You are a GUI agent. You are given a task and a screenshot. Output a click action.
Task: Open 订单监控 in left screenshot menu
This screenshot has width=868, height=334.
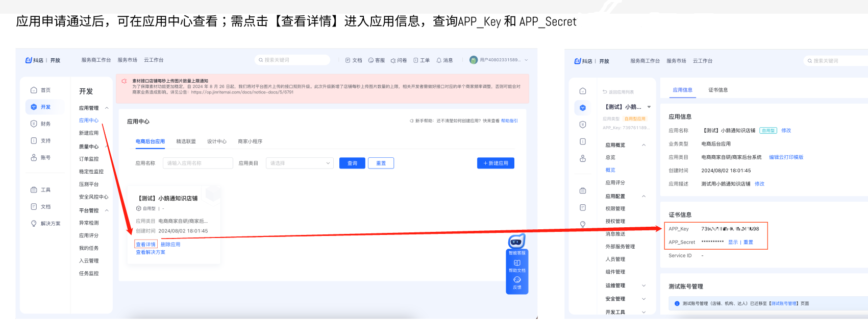pos(89,159)
